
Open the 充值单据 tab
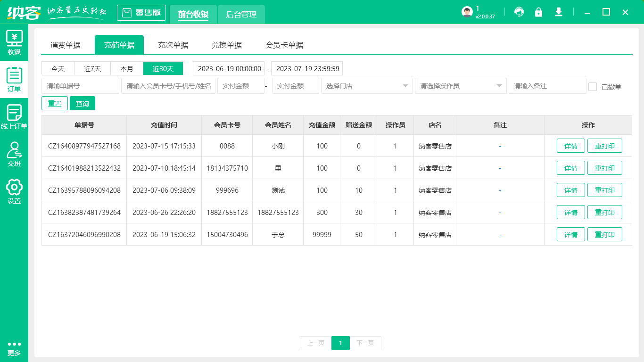pyautogui.click(x=119, y=45)
